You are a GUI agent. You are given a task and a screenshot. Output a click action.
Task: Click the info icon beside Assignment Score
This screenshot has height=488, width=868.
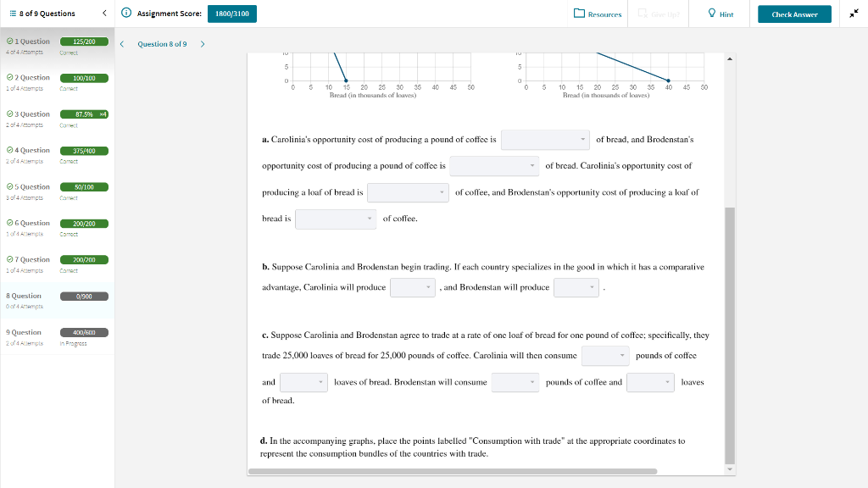(127, 14)
